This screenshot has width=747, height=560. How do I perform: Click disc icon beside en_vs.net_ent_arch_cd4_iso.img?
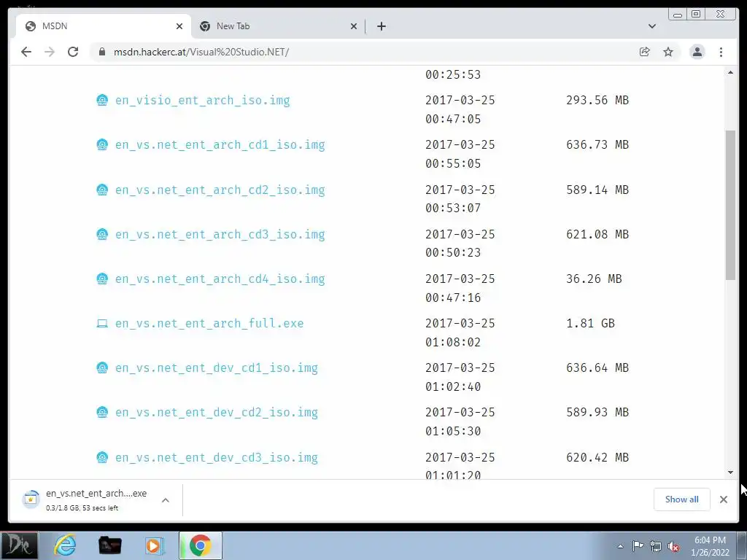point(102,279)
